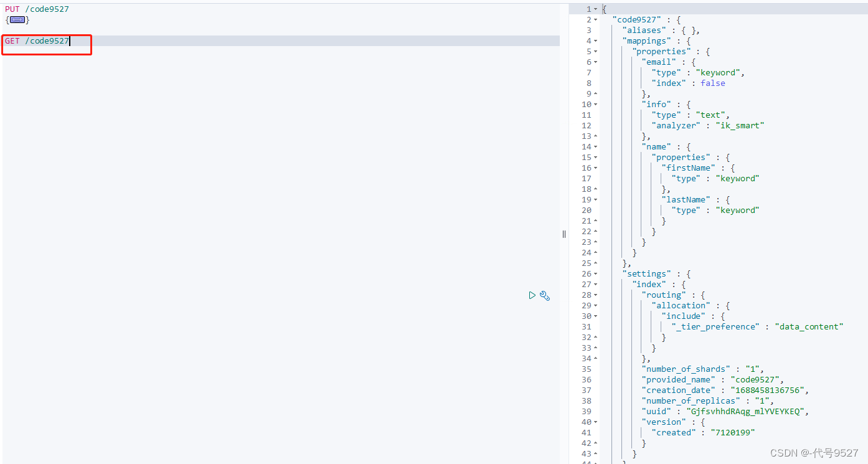Collapse "properties" fold arrow on line 5
This screenshot has height=464, width=868.
point(596,51)
